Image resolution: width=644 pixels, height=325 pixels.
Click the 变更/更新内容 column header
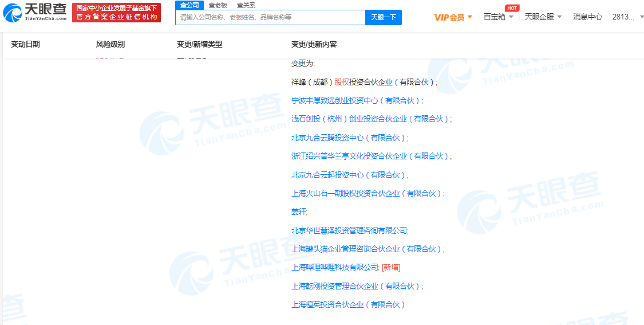pos(314,45)
